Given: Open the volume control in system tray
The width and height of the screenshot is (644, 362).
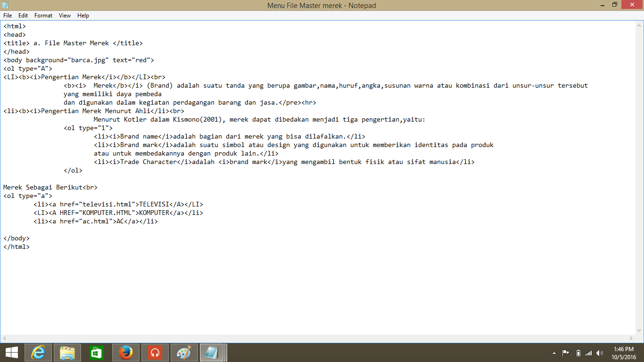Looking at the screenshot, I should 599,353.
